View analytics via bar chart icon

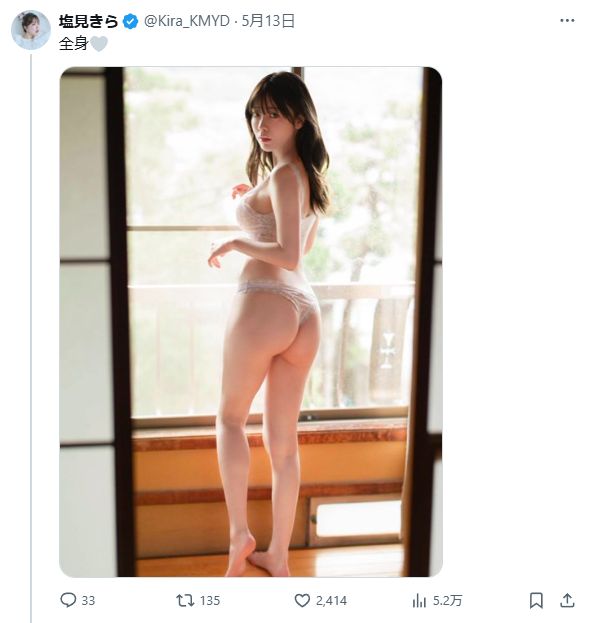tap(419, 600)
